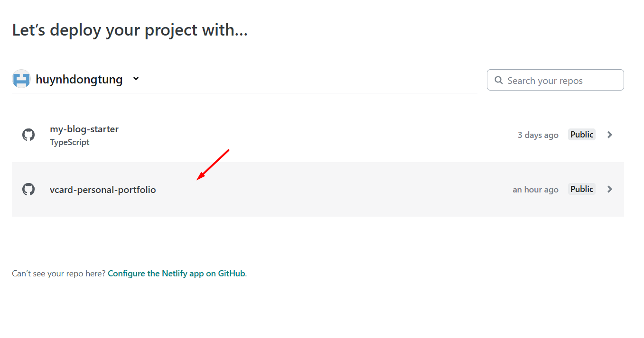Click the Public badge next to my-blog-starter
644x338 pixels.
pyautogui.click(x=581, y=134)
